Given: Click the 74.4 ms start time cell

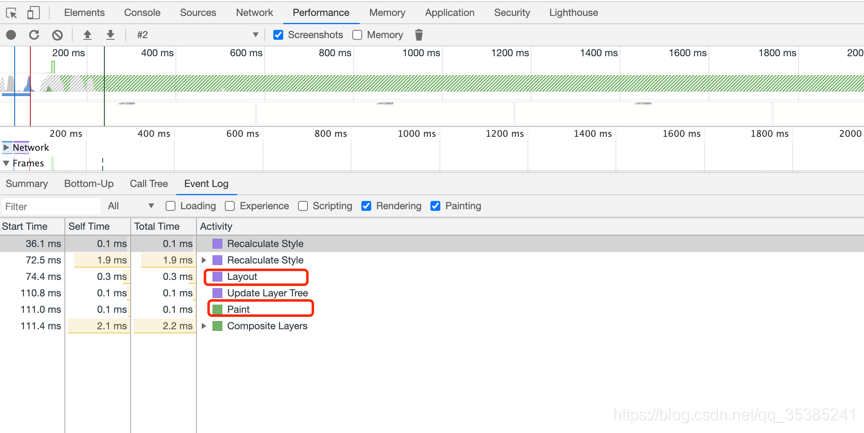Looking at the screenshot, I should coord(33,277).
